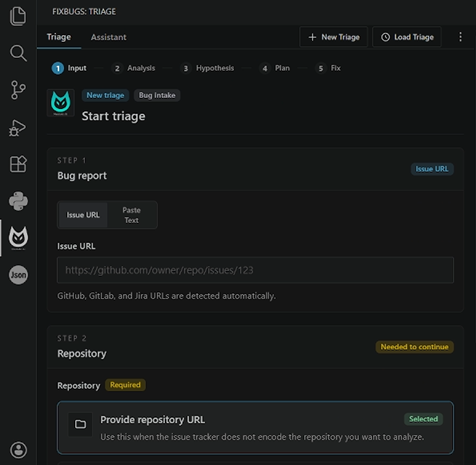Open the Search view

tap(18, 53)
